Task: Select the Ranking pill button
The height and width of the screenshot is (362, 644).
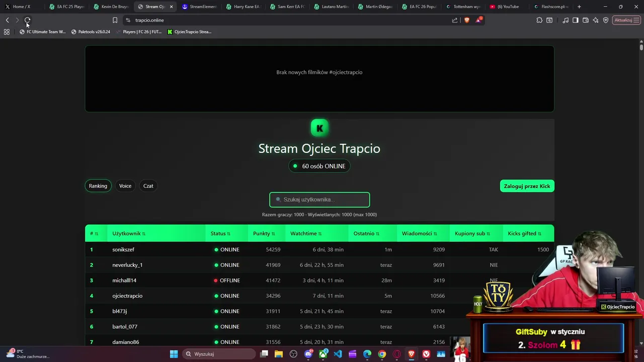Action: tap(98, 186)
